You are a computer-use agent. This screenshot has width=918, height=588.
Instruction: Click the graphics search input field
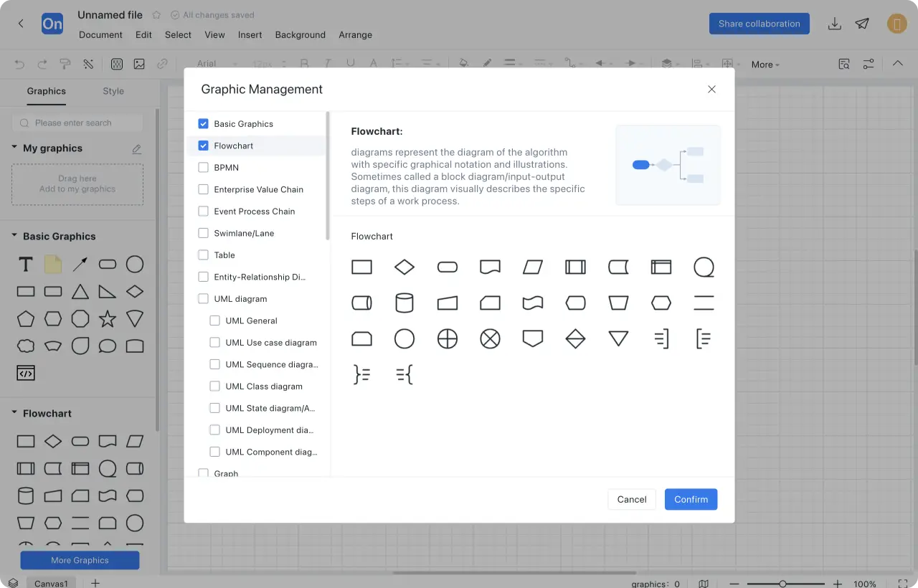click(x=77, y=123)
